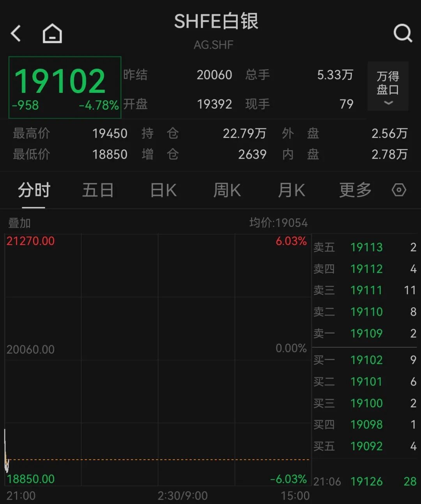Switch to the 分时 tab
Image resolution: width=421 pixels, height=504 pixels.
[34, 191]
